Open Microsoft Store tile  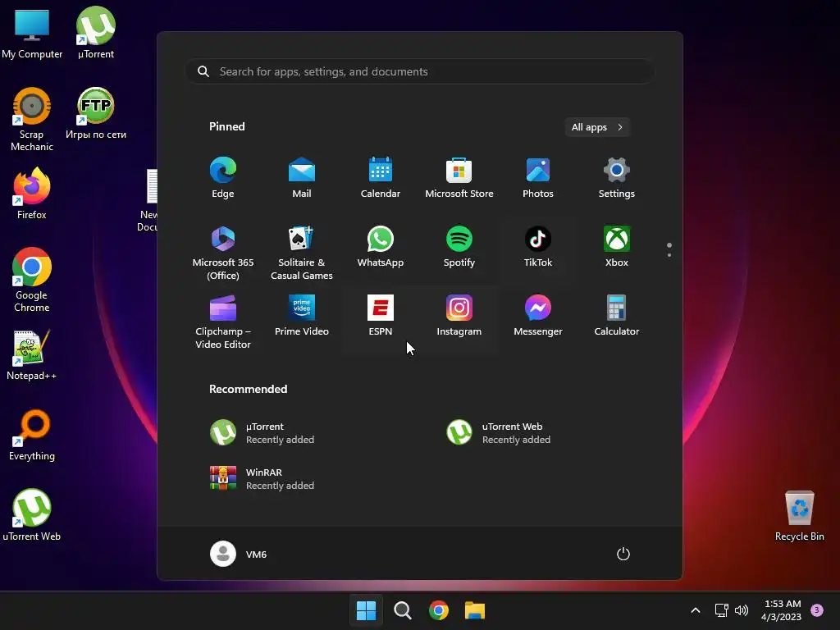(x=459, y=178)
